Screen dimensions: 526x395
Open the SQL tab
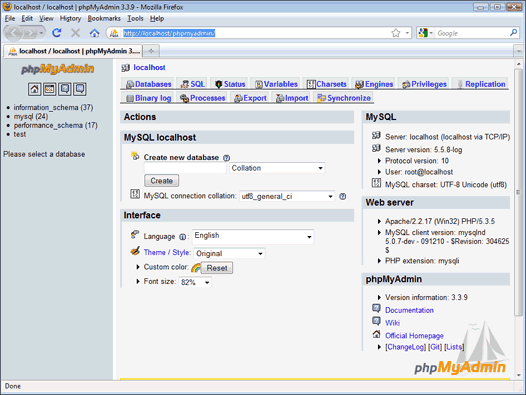click(193, 84)
